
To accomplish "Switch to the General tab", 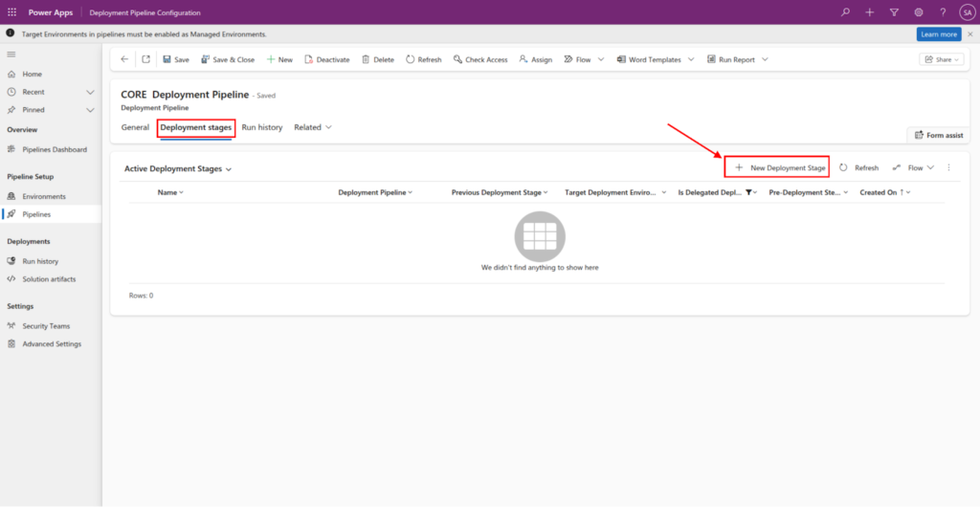I will (135, 127).
